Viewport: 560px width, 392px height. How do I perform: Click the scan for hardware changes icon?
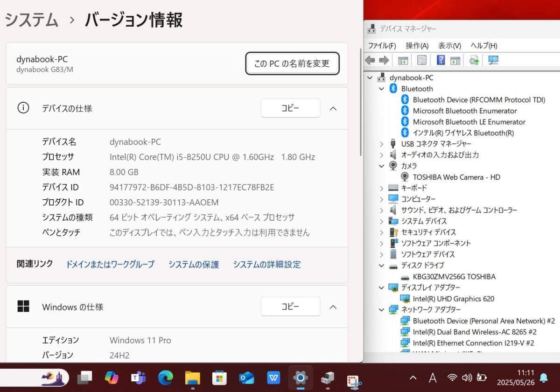click(x=493, y=60)
